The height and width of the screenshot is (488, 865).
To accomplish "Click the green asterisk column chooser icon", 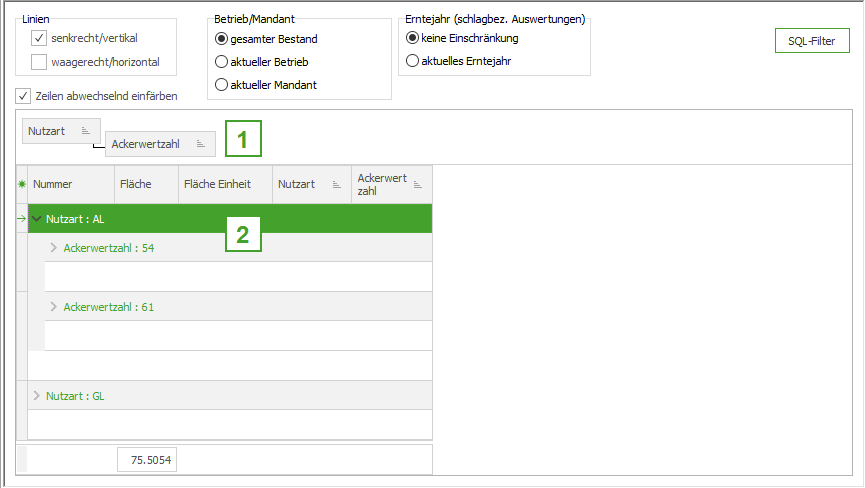I will pos(22,184).
